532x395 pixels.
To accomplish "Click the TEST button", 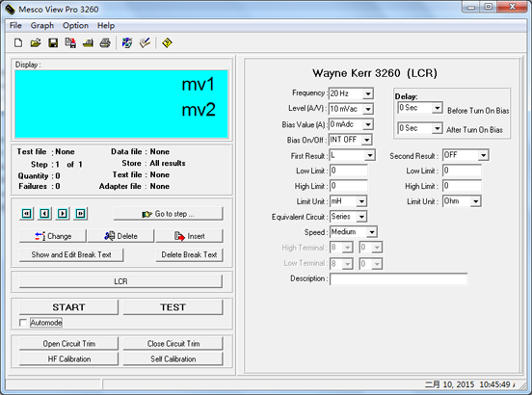I will 173,307.
